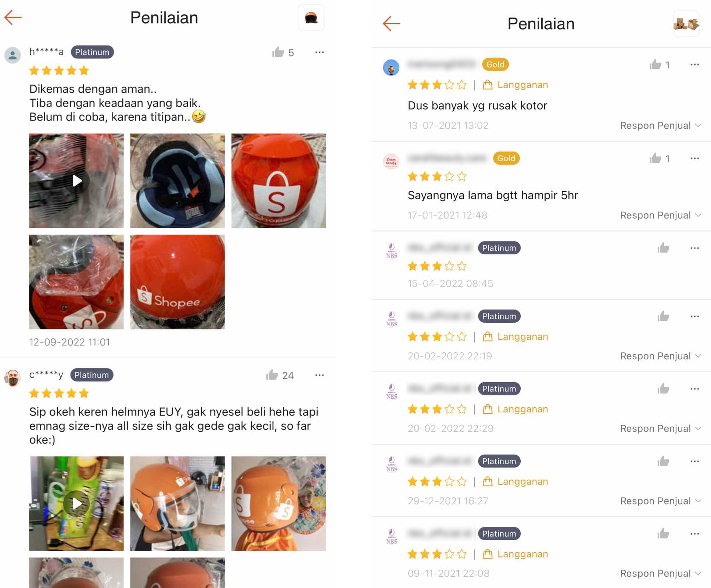Open more options for h*****a's review
The height and width of the screenshot is (588, 711).
320,52
